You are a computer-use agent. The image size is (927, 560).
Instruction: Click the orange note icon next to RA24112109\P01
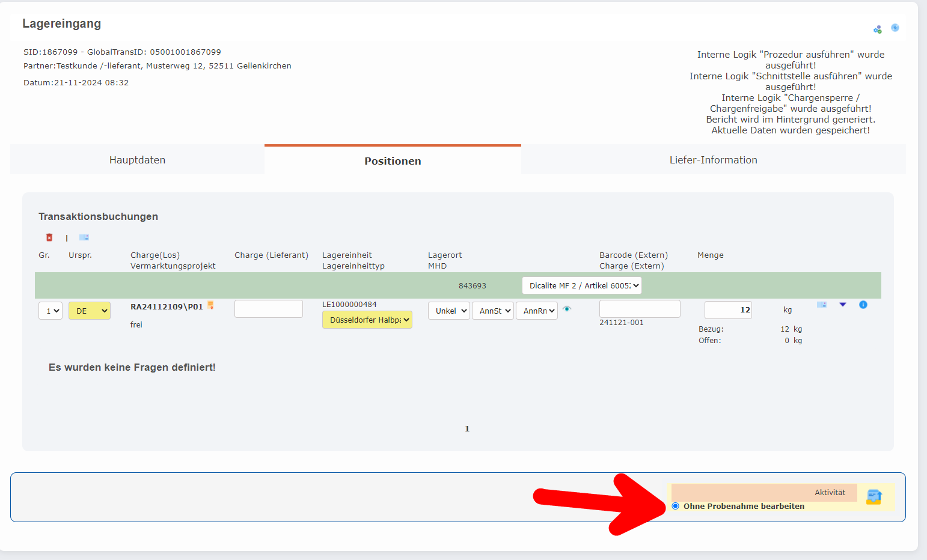(210, 305)
